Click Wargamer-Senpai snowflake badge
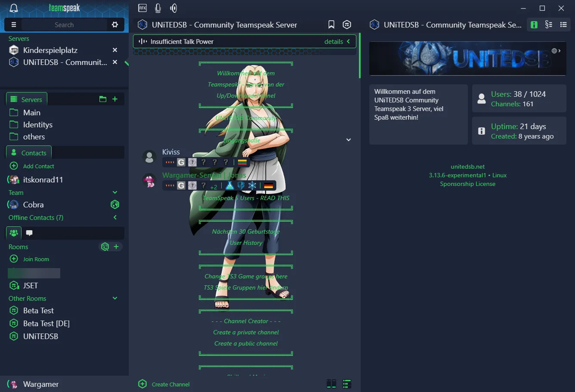Screen dimensions: 575x392 [252, 185]
